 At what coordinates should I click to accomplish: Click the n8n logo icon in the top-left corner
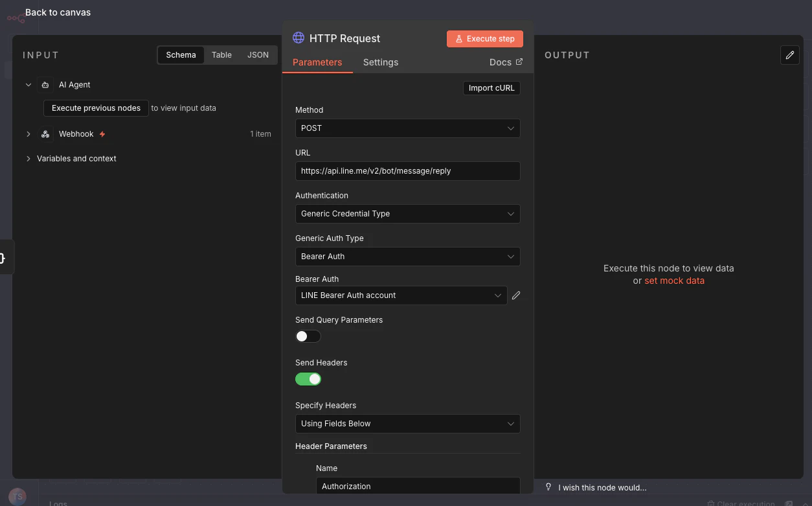[16, 18]
